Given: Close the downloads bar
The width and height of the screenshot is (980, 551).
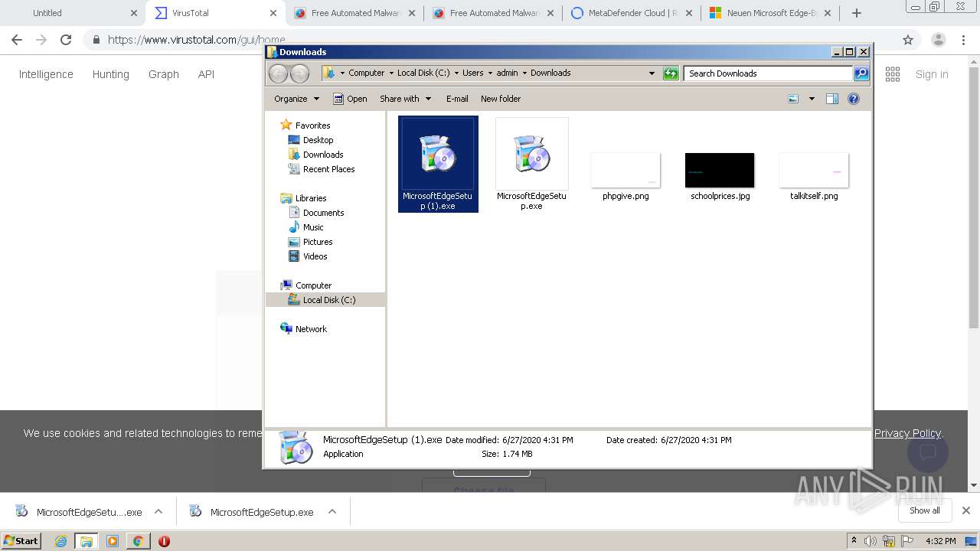Looking at the screenshot, I should point(966,510).
